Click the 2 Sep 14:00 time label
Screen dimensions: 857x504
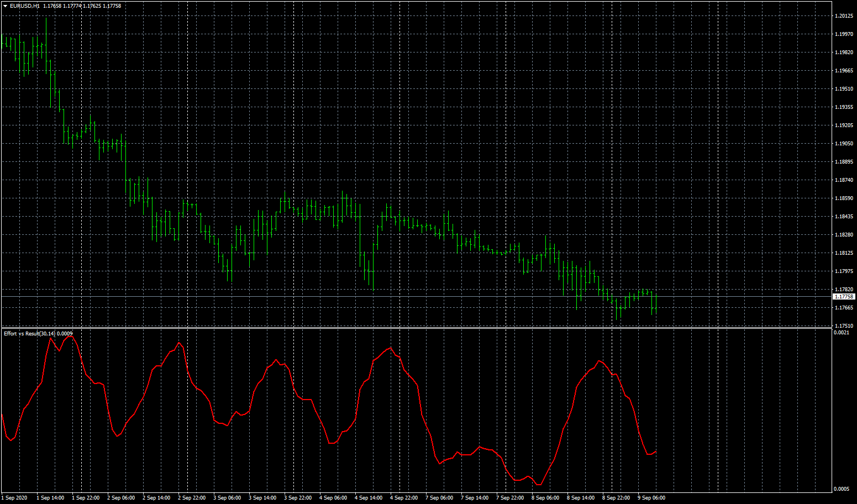(156, 498)
